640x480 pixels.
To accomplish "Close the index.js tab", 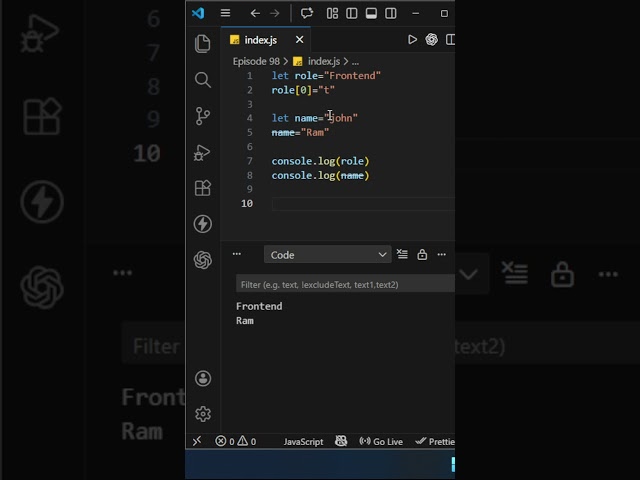I will click(300, 40).
